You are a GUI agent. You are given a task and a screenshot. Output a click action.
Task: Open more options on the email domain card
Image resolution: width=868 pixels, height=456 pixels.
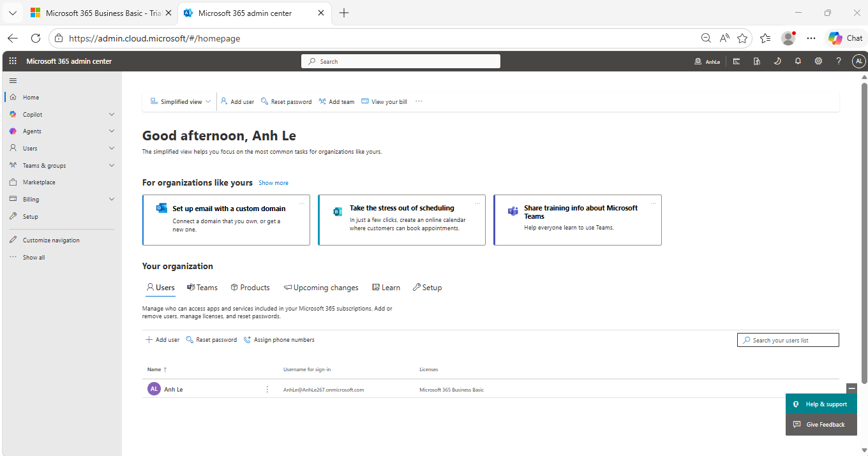click(x=302, y=203)
